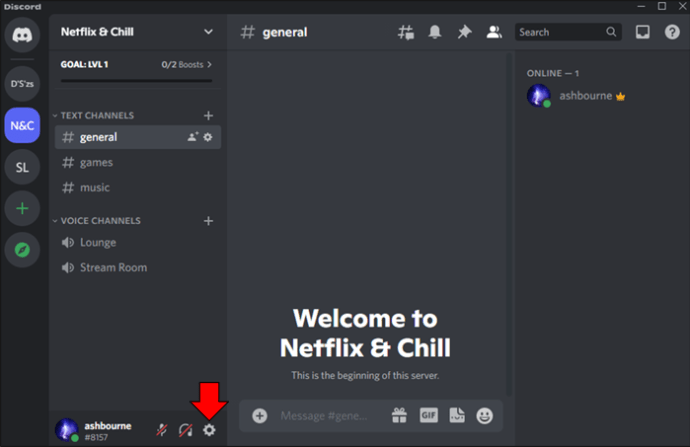Viewport: 690px width, 447px height.
Task: Click the Search field
Action: (x=568, y=32)
